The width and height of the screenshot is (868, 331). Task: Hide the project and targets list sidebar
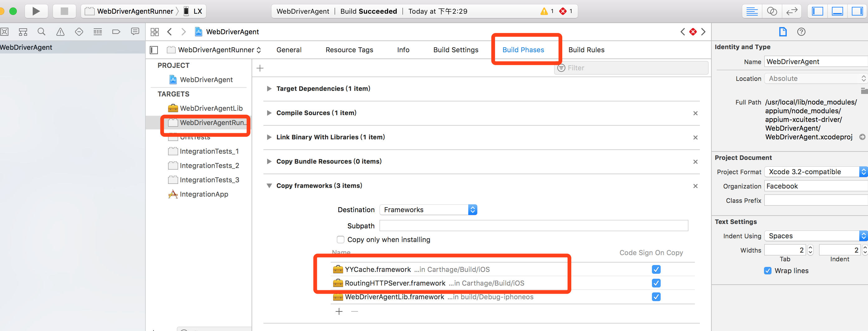154,50
